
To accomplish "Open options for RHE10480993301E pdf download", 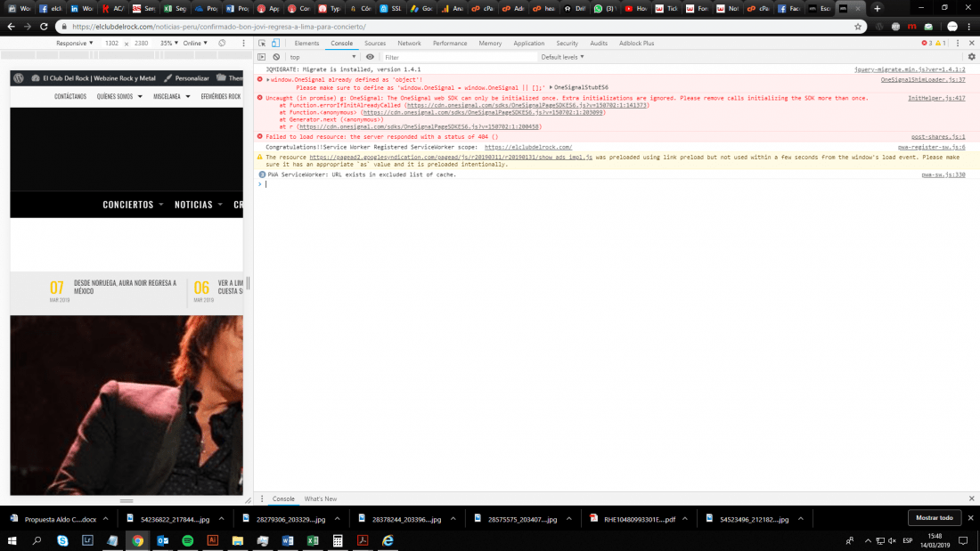I will click(685, 519).
